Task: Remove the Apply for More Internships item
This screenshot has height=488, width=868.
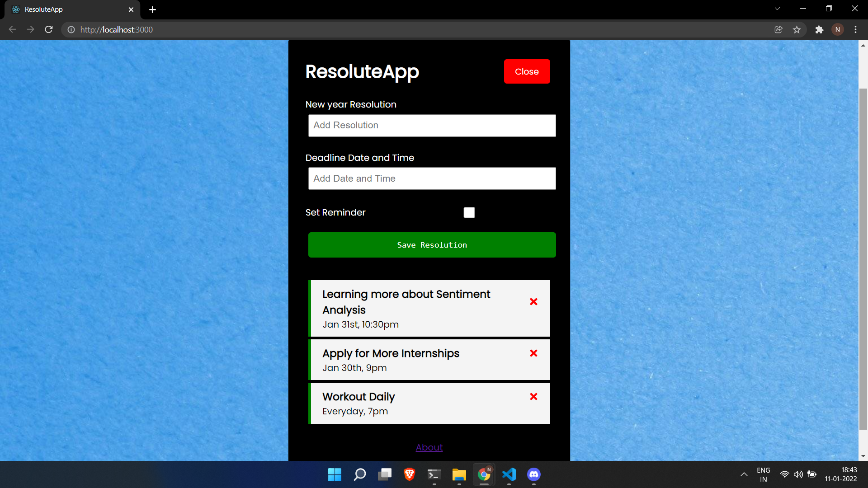Action: pos(533,353)
